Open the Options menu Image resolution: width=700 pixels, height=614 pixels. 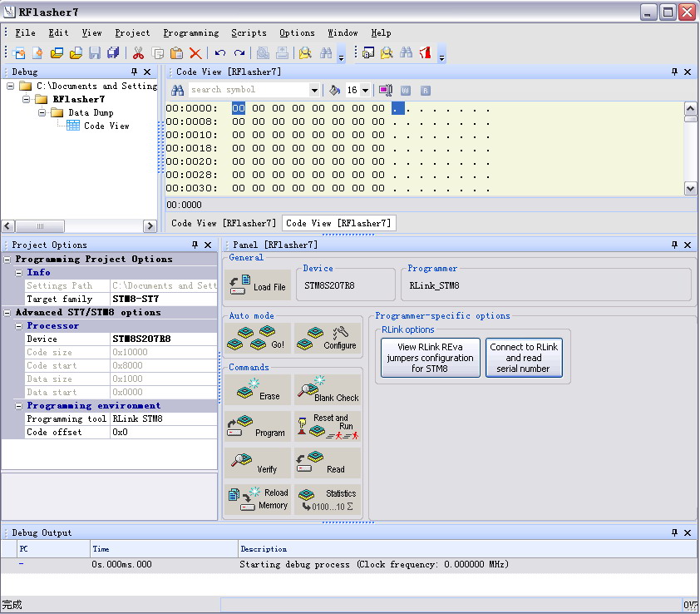(297, 32)
